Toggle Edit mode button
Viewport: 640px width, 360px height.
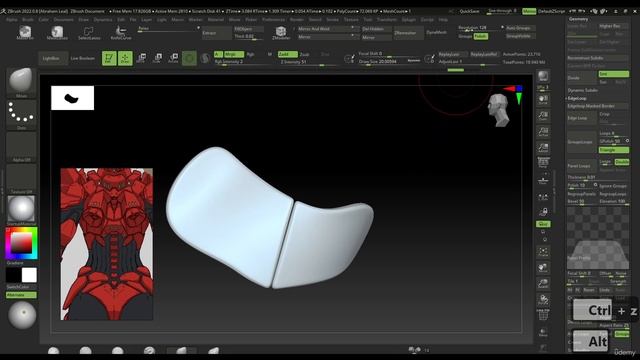point(109,58)
